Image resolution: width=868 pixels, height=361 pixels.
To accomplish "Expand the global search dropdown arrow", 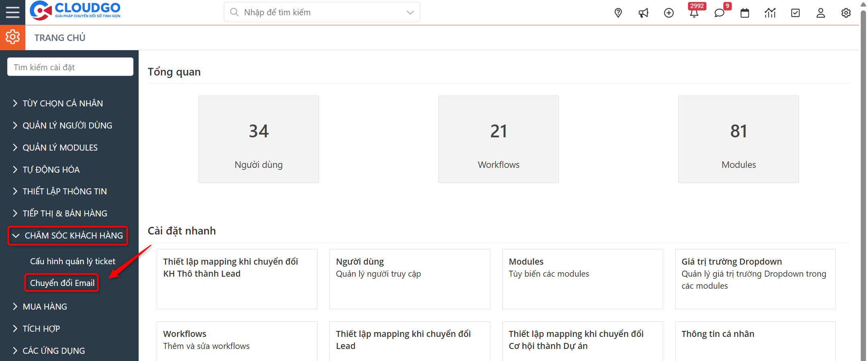I will (410, 12).
